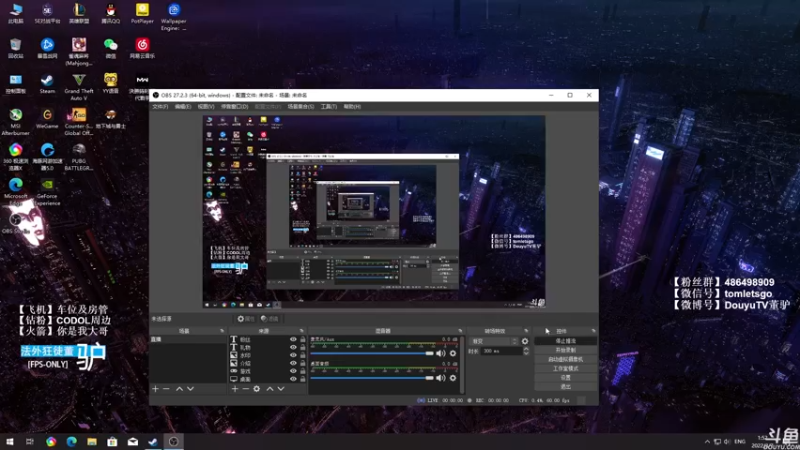The width and height of the screenshot is (800, 450).
Task: Open 视图(V) menu in OBS
Action: pos(206,107)
